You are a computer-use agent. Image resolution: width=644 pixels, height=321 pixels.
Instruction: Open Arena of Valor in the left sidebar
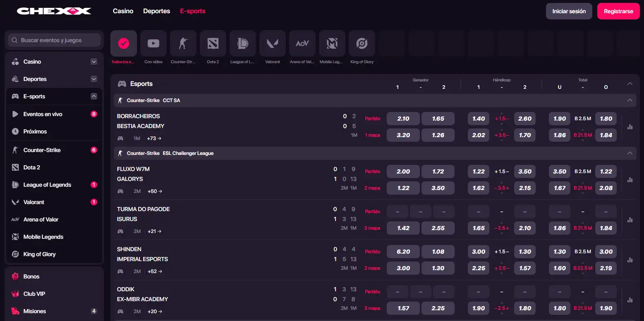54,219
